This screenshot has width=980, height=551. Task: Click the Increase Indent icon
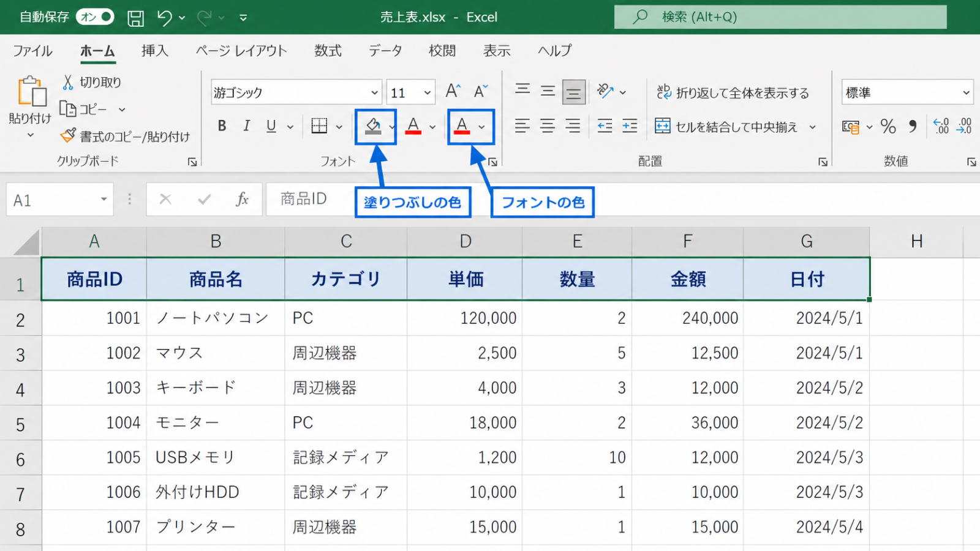(x=630, y=126)
